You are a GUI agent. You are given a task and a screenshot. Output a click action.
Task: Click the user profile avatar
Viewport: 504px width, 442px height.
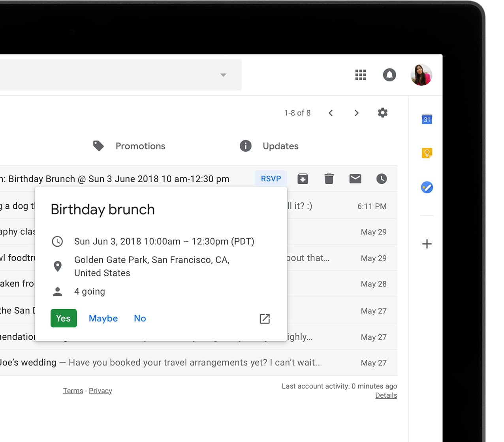coord(421,75)
